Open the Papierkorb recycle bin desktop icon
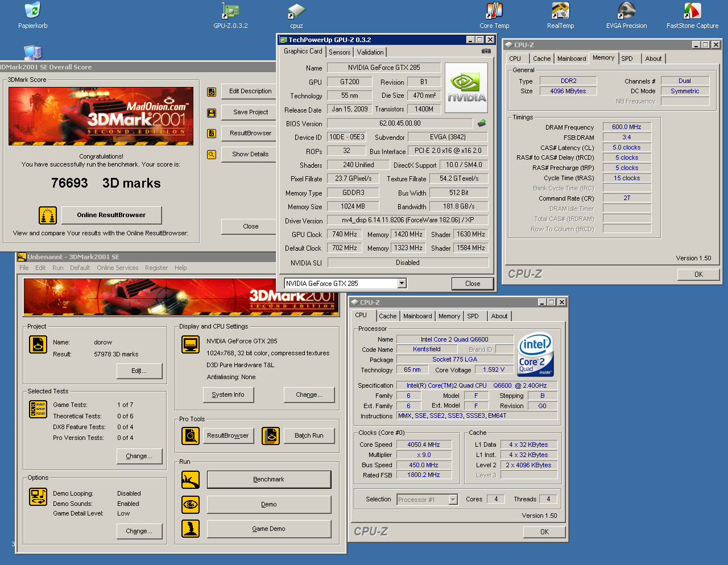 pyautogui.click(x=33, y=15)
